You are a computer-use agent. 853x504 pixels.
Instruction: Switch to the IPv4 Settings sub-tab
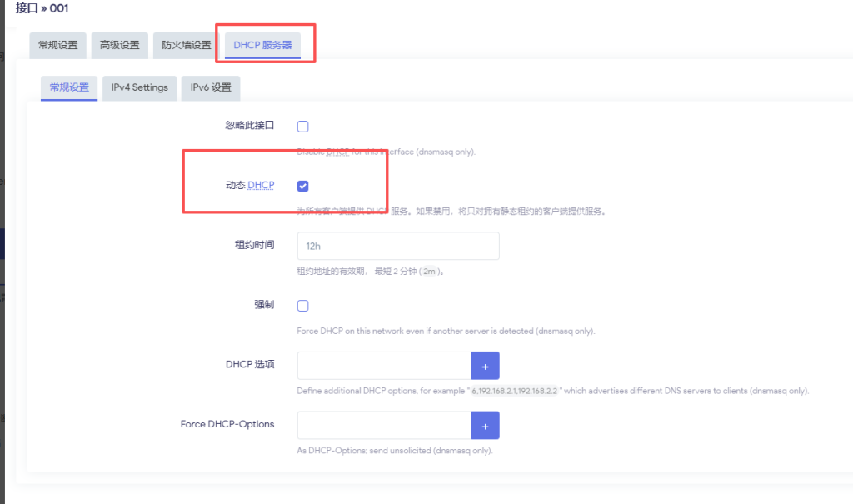[139, 87]
